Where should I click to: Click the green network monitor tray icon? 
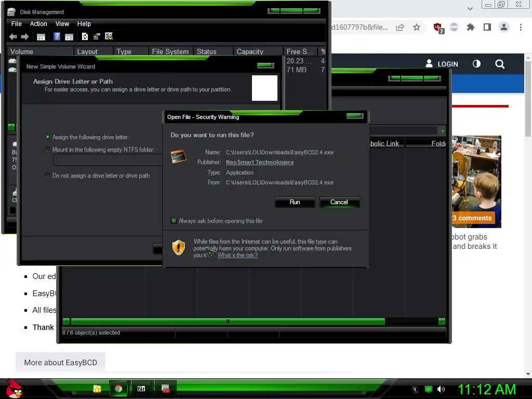429,389
